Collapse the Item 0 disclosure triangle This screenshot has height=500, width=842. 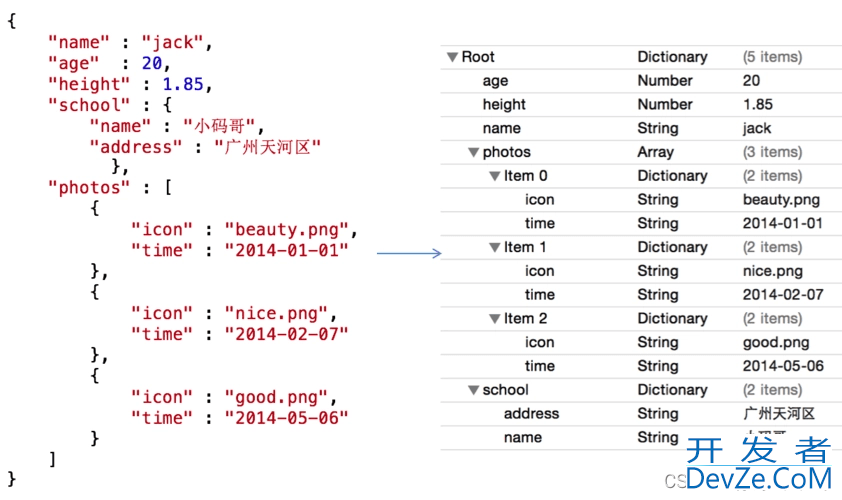(495, 176)
